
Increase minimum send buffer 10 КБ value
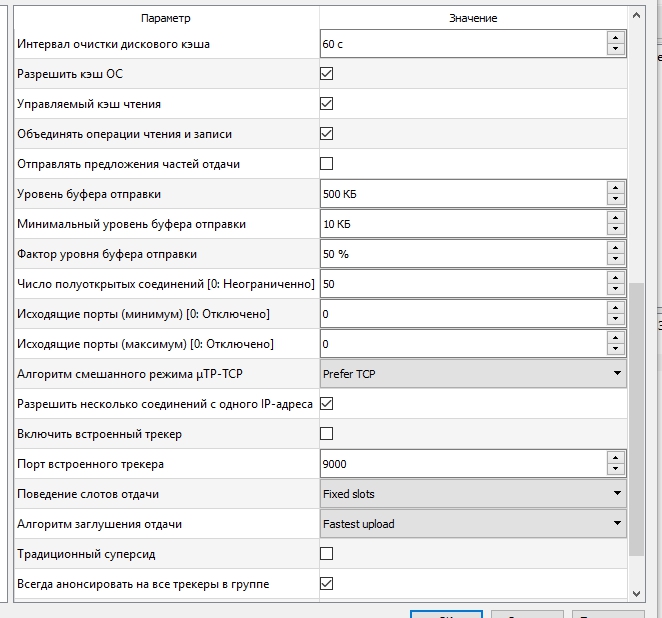(616, 218)
